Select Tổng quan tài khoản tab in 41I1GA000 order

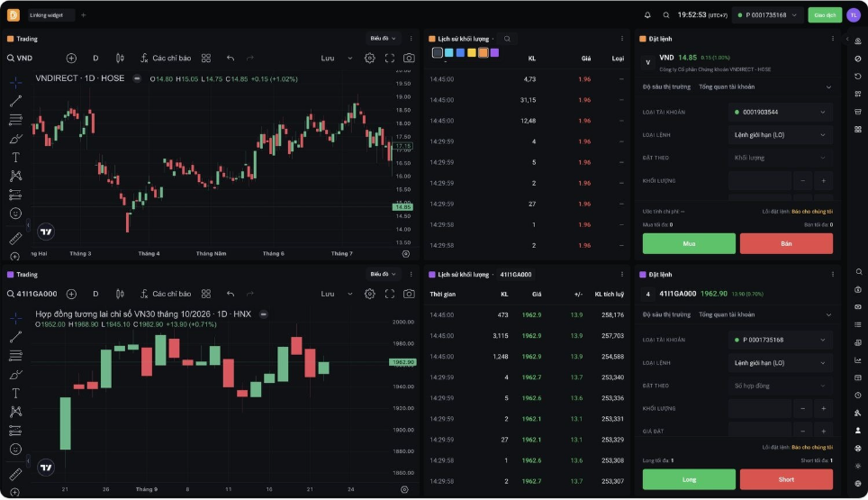(x=727, y=314)
